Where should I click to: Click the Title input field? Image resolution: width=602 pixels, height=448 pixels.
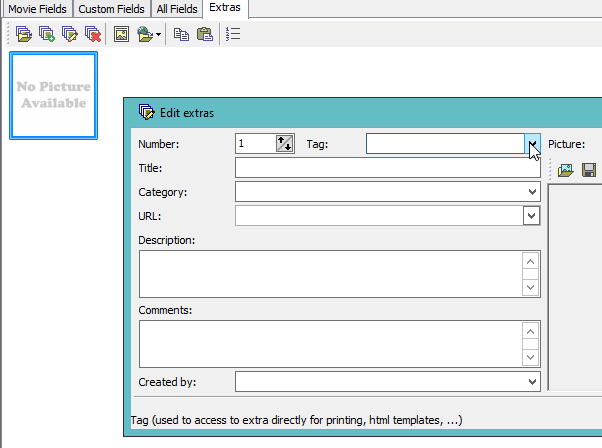(387, 168)
